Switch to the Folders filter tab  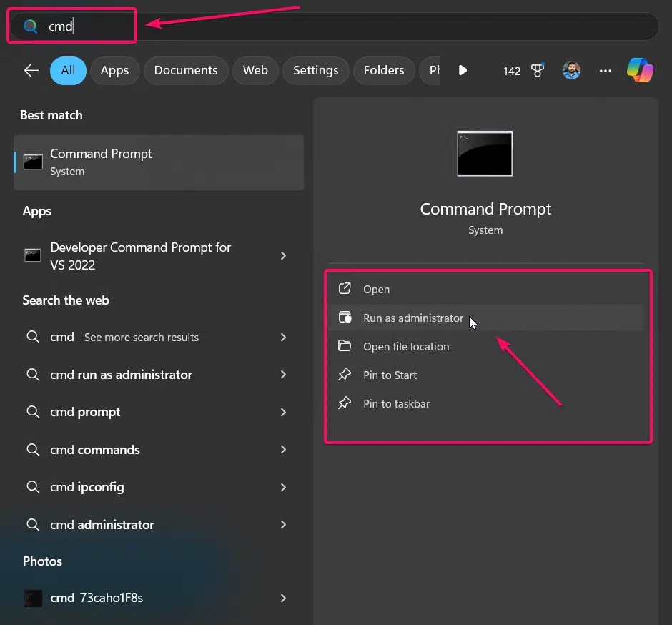[x=384, y=70]
